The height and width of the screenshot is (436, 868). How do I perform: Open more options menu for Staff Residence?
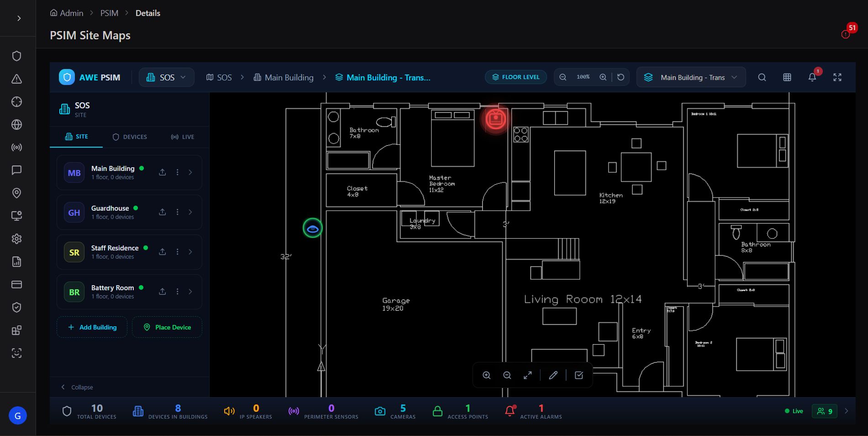(178, 252)
